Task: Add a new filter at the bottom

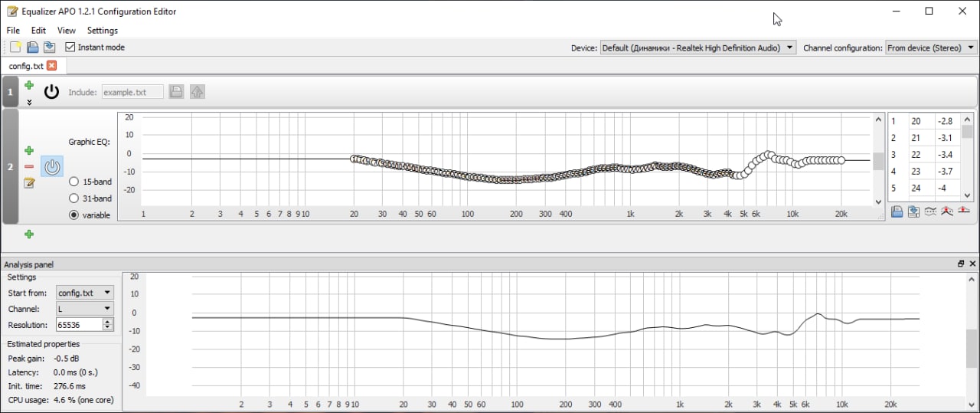Action: pyautogui.click(x=29, y=234)
